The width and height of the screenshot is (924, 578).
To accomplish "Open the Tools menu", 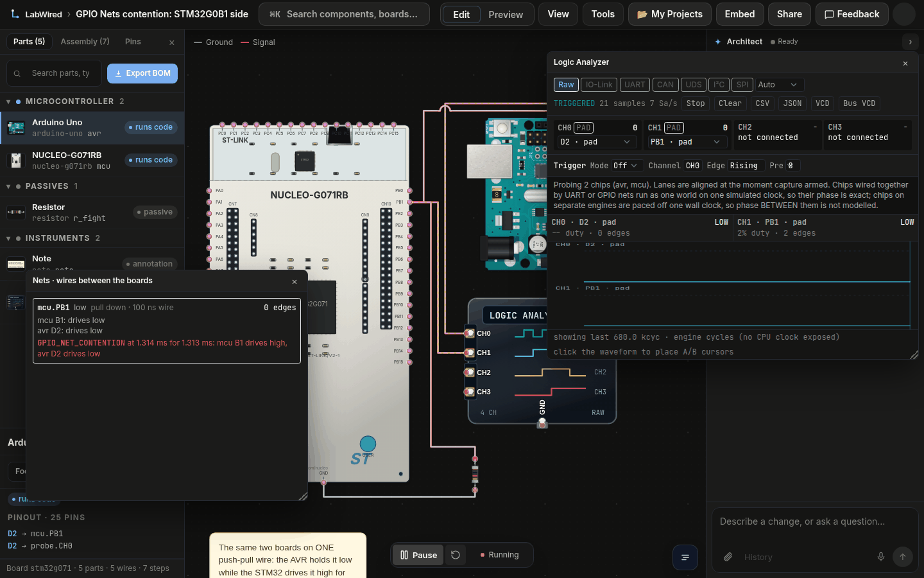I will coord(603,14).
